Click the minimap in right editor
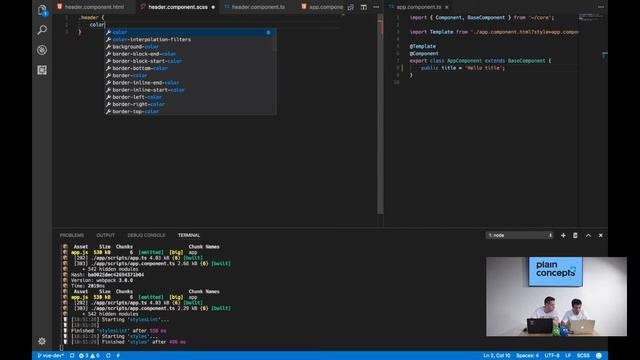Image resolution: width=640 pixels, height=360 pixels. click(x=591, y=17)
